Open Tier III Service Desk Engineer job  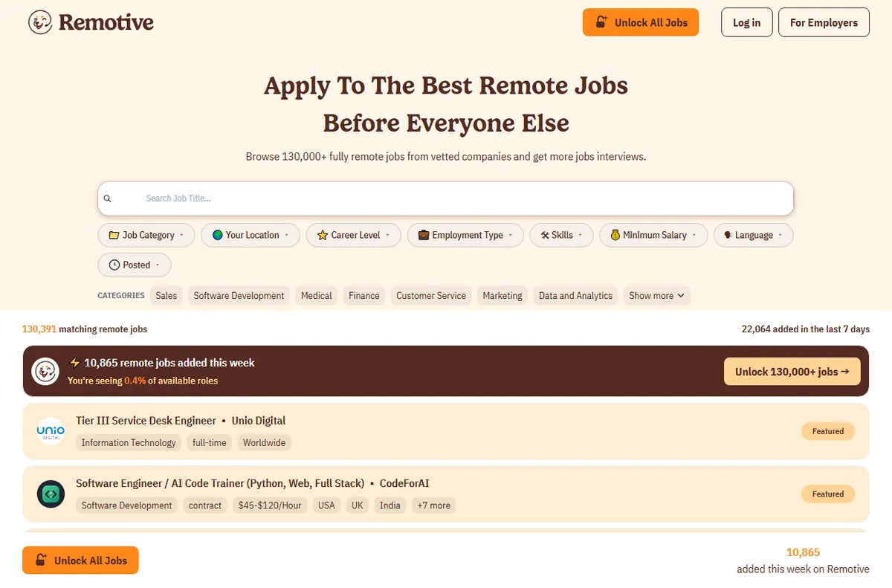coord(146,421)
